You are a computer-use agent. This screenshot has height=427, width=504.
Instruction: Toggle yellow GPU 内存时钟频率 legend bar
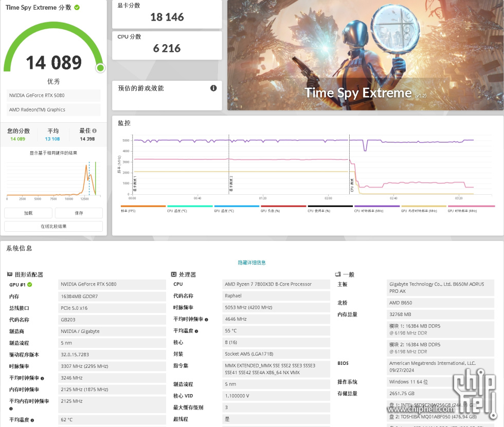(x=424, y=206)
